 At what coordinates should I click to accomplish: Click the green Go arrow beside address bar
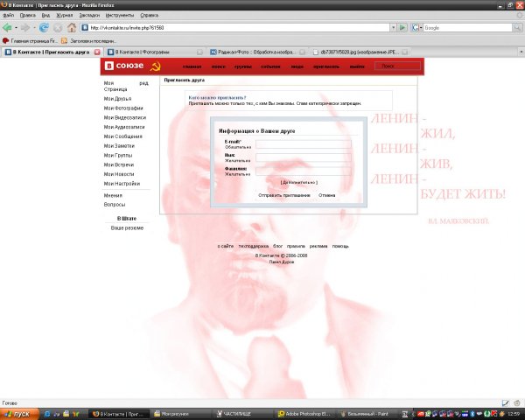(402, 28)
